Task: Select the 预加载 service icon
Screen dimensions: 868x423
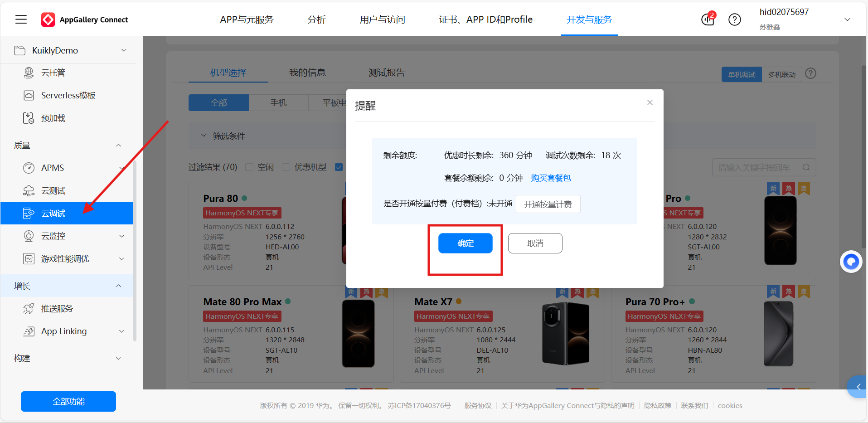Action: [x=29, y=118]
